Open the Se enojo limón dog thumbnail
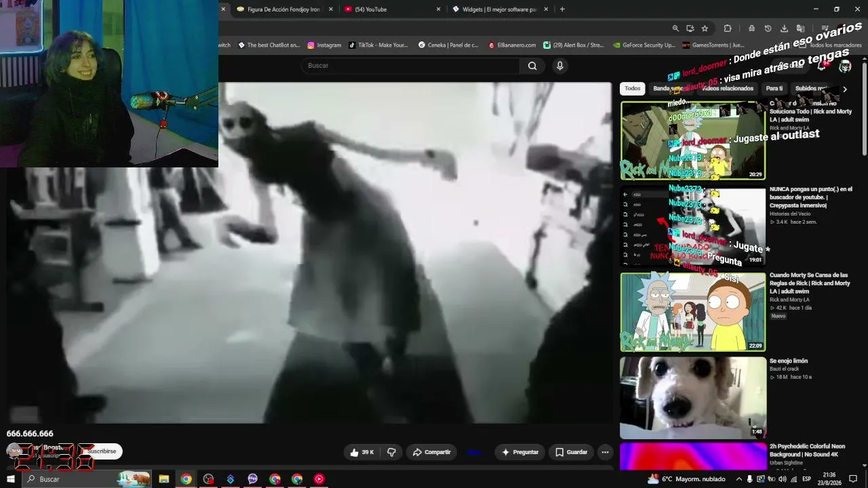868x488 pixels. tap(693, 397)
